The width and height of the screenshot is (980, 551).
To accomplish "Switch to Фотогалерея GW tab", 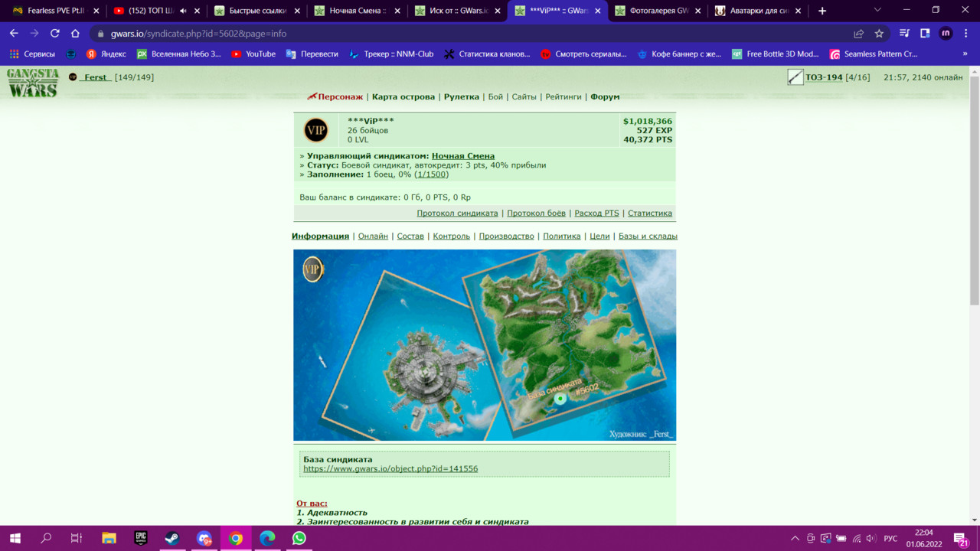I will [658, 11].
